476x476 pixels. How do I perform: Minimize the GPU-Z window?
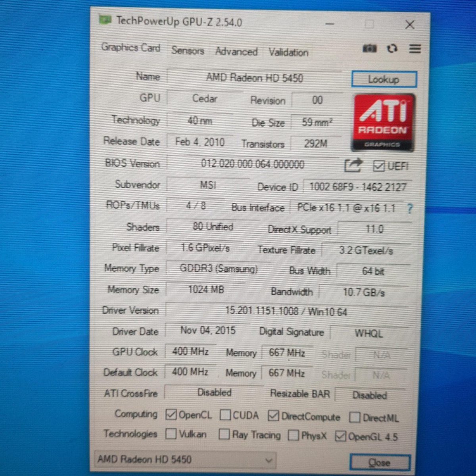tap(330, 24)
